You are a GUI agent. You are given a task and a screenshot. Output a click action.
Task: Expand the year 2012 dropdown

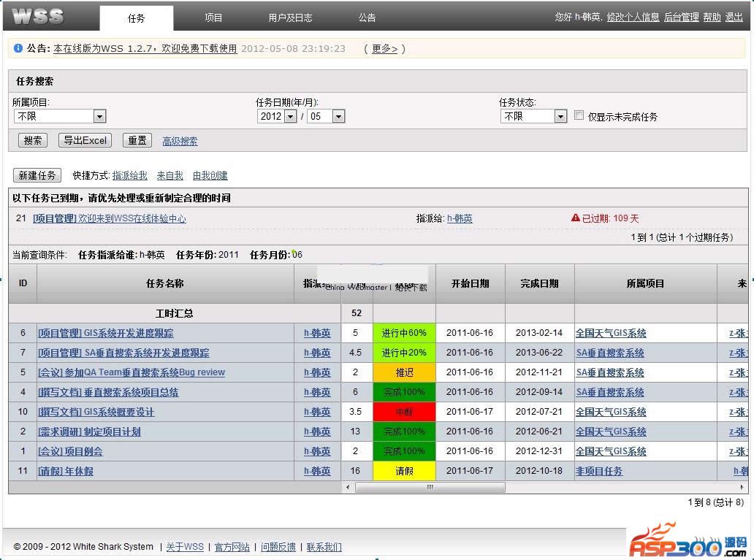click(x=277, y=116)
